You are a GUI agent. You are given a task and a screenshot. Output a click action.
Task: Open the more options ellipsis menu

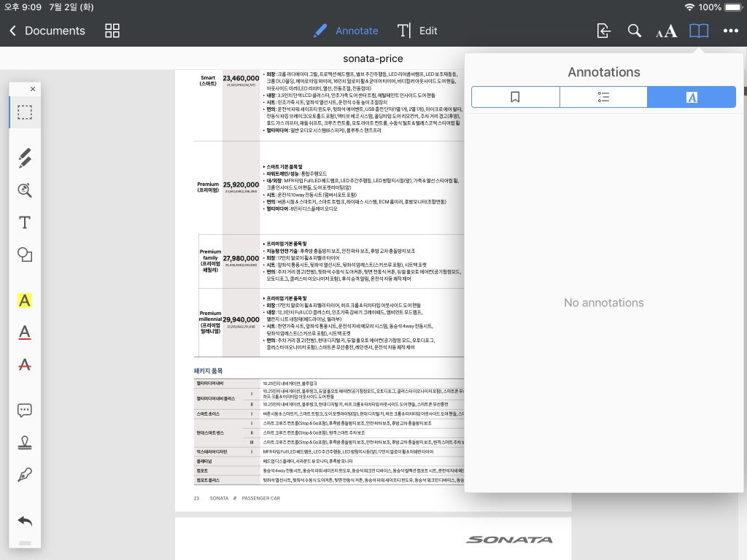(731, 31)
